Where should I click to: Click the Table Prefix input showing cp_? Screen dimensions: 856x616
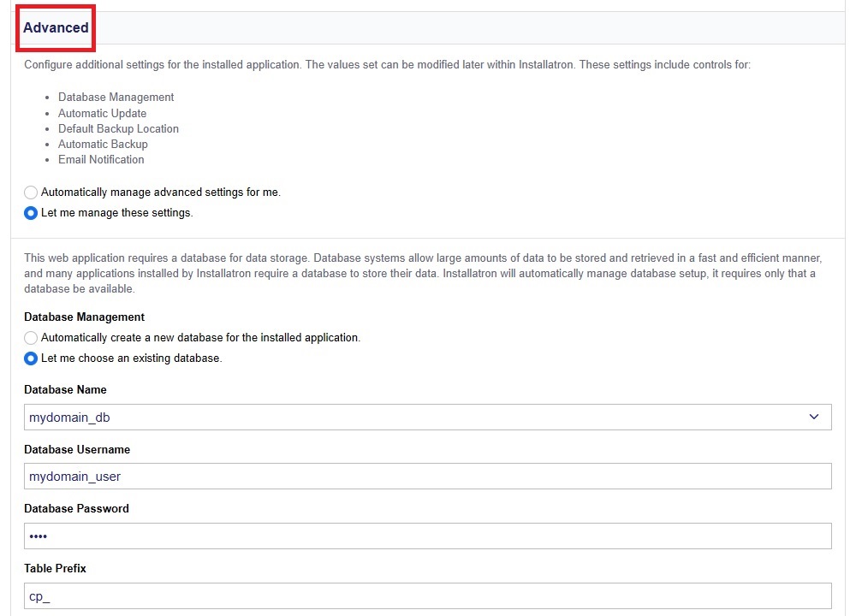[342, 595]
